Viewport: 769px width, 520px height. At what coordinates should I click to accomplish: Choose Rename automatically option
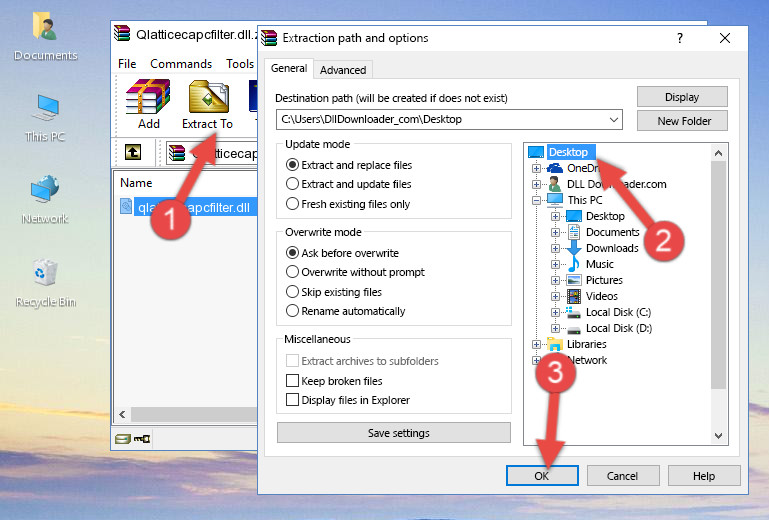pyautogui.click(x=292, y=311)
